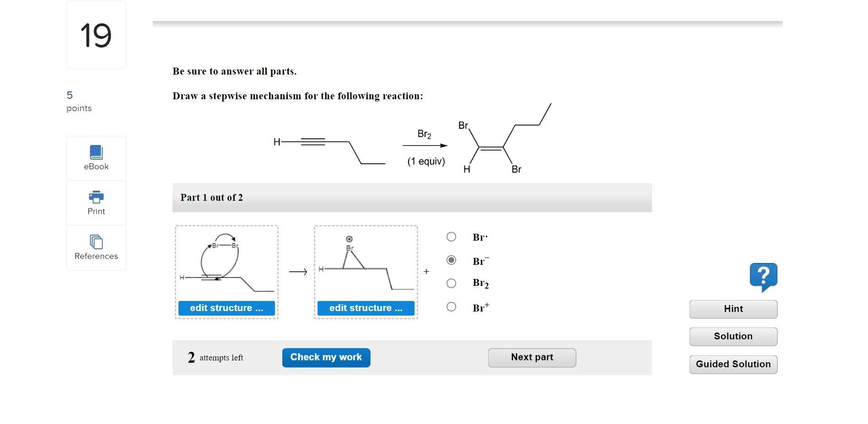Screen dimensions: 868x424
Task: Select the Br₂ answer option
Action: click(x=451, y=283)
